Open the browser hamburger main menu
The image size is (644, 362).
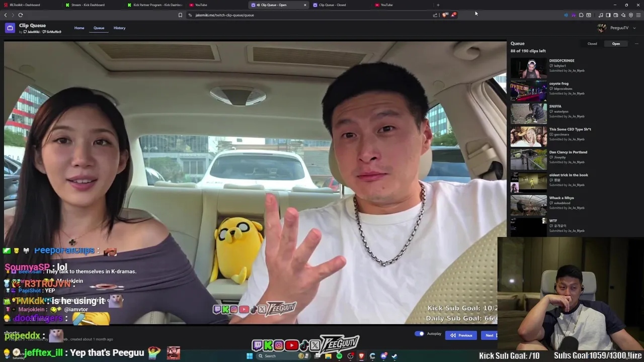point(638,15)
